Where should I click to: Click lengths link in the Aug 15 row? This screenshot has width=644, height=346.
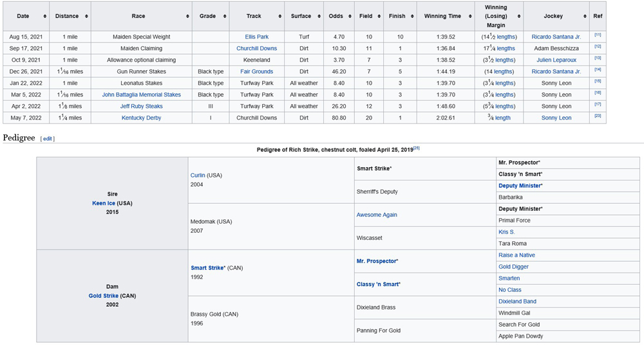point(506,37)
